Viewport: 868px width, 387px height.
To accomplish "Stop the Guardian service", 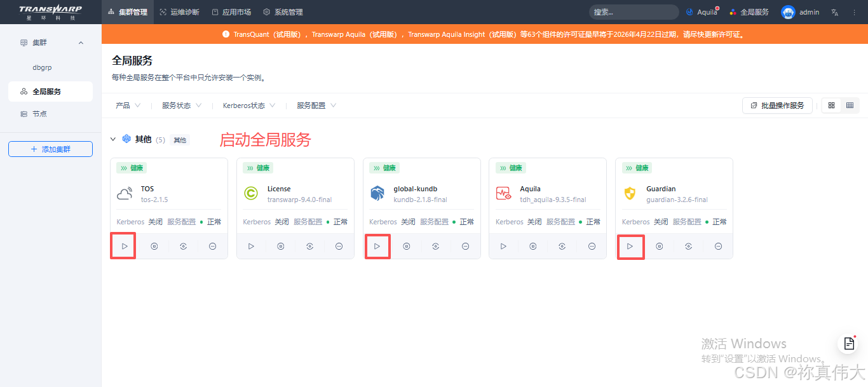I will coord(659,246).
